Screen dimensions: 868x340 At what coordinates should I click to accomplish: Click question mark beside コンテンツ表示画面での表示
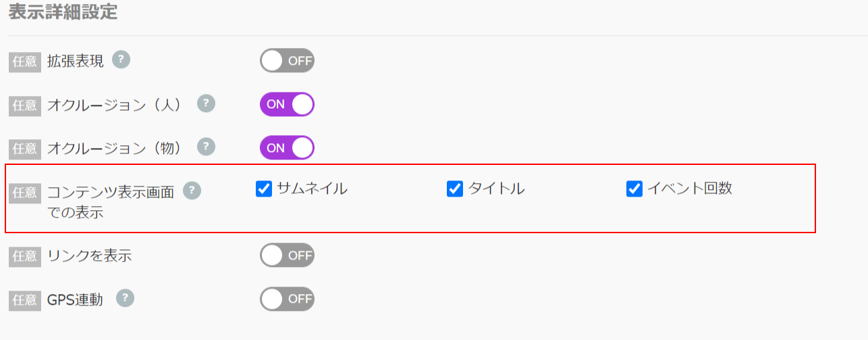pyautogui.click(x=192, y=191)
